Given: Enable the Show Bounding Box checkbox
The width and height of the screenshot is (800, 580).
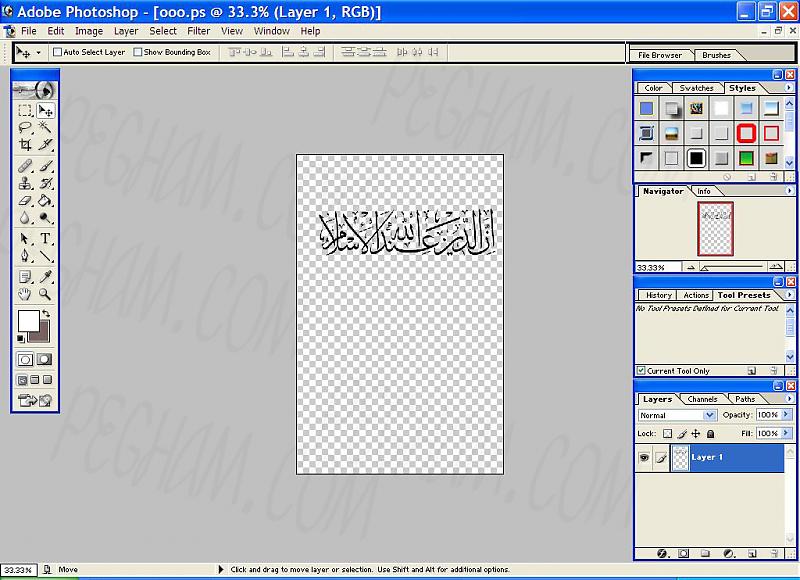Looking at the screenshot, I should coord(138,52).
